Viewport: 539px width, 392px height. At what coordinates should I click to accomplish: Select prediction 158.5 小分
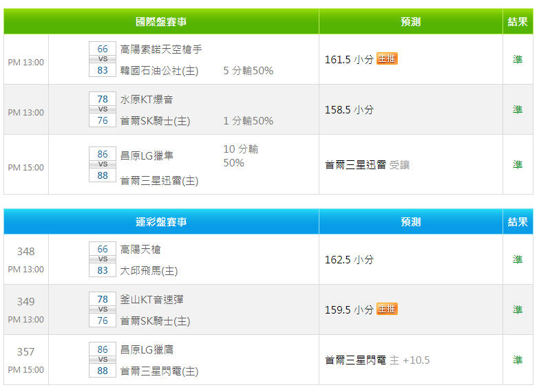pyautogui.click(x=349, y=109)
